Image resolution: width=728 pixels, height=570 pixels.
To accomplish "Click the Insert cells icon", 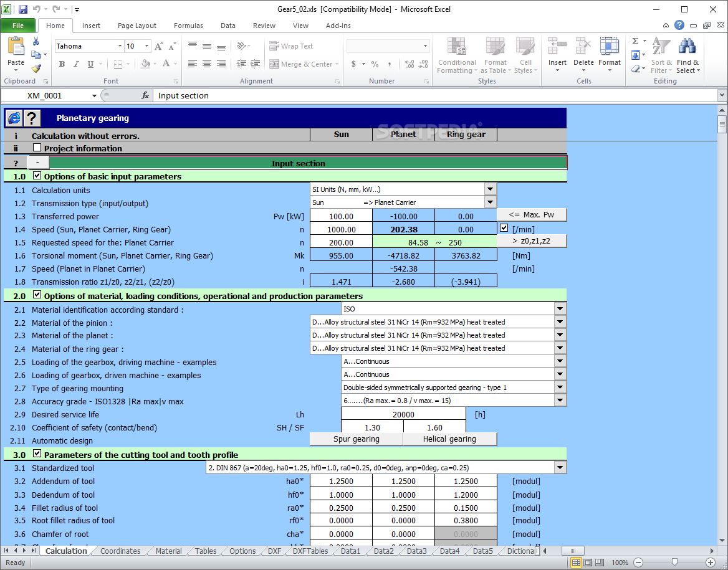I will tap(557, 47).
